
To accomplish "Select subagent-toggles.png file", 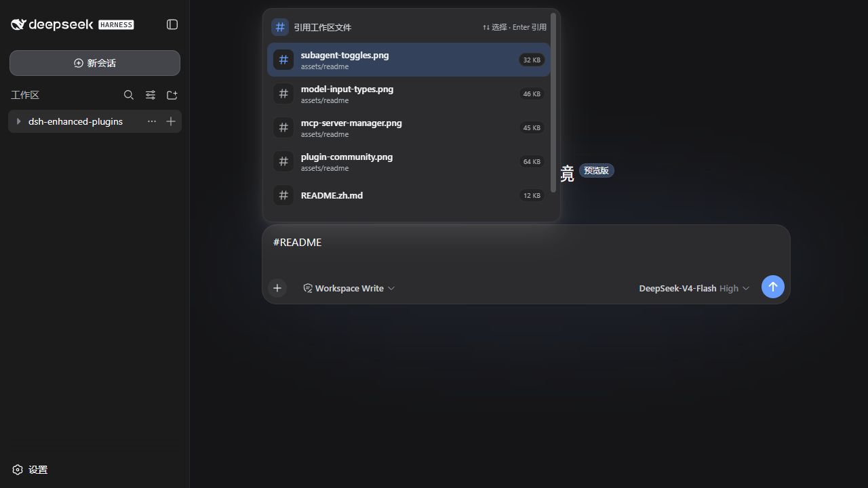I will pos(408,60).
